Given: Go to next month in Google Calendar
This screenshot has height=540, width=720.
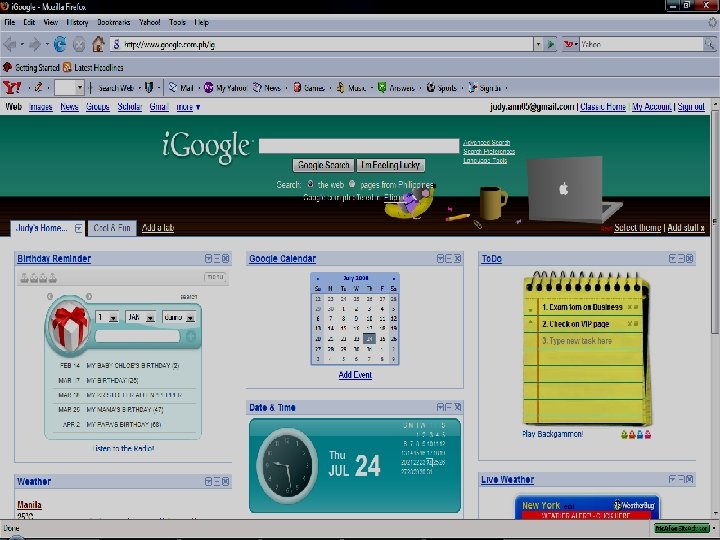Looking at the screenshot, I should click(x=394, y=278).
